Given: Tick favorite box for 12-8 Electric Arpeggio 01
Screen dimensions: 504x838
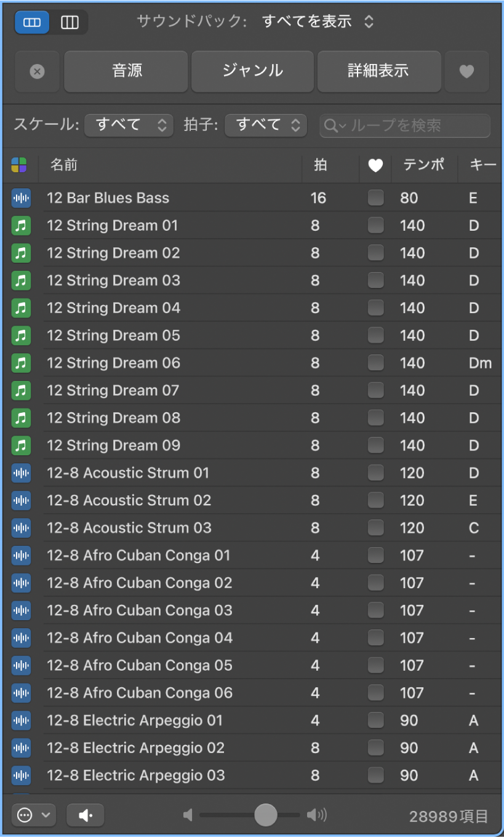Looking at the screenshot, I should coord(375,720).
